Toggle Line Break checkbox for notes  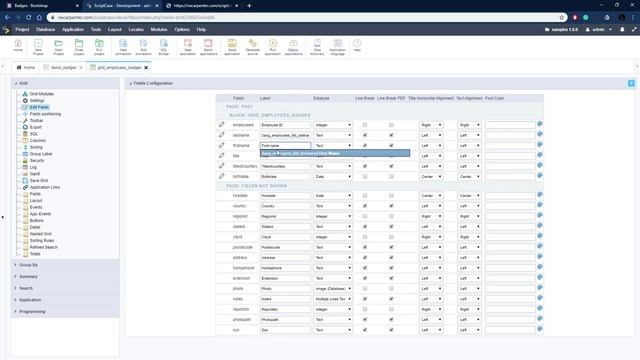coord(365,299)
